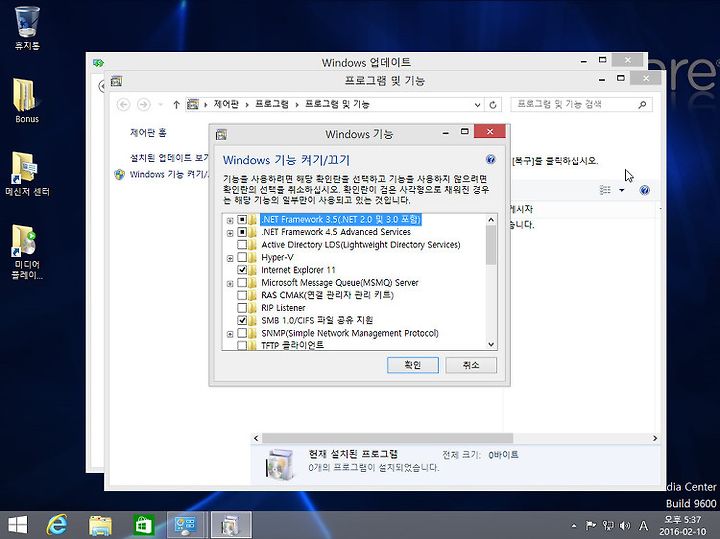Open 제어판 홈 link
720x539 pixels.
pos(148,133)
